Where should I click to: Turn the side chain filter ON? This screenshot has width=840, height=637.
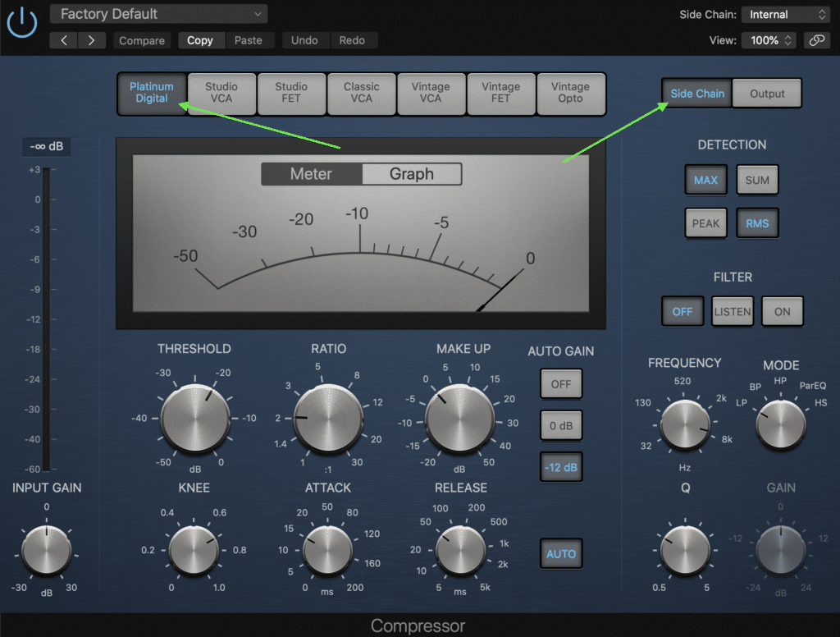pos(782,312)
